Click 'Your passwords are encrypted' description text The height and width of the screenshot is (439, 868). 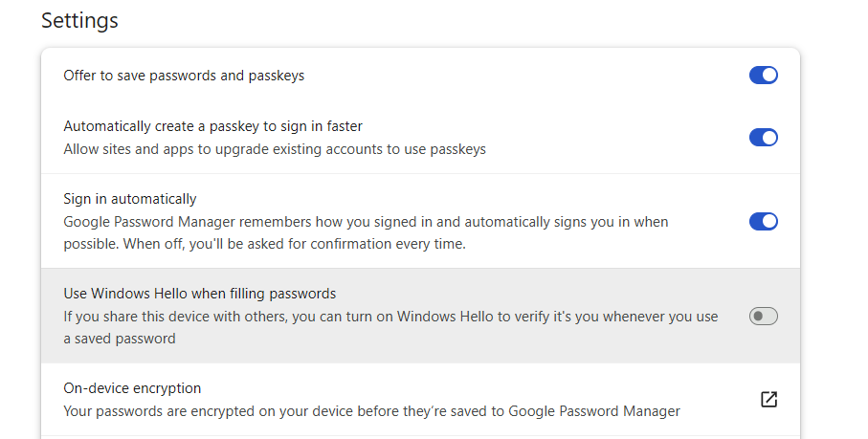(x=372, y=411)
